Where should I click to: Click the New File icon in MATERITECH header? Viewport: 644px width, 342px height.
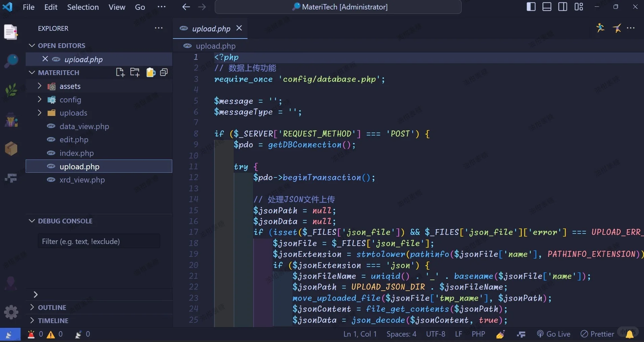(120, 72)
